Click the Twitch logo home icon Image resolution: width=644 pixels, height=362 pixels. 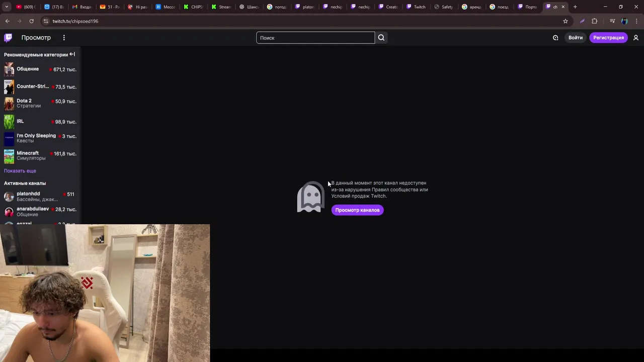8,38
